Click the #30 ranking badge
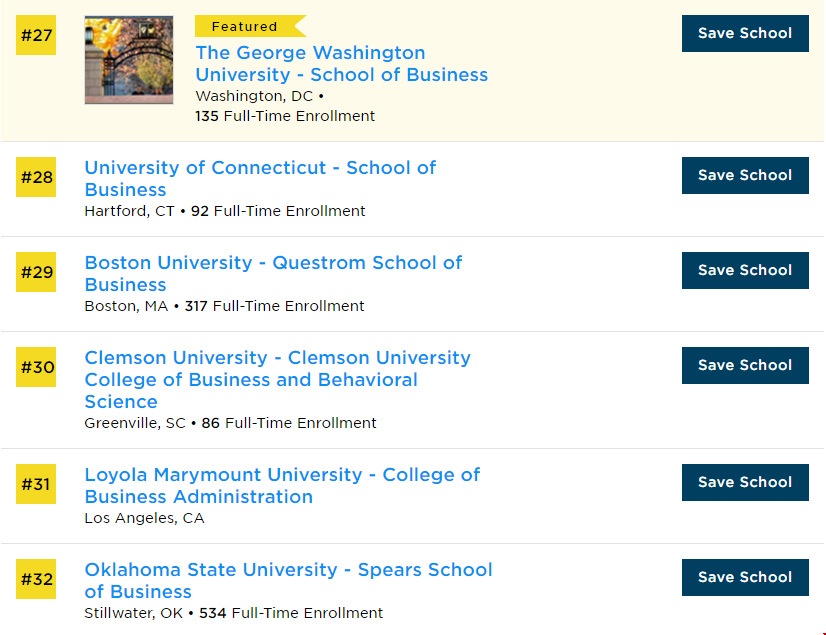Viewport: 826px width, 635px height. coord(37,368)
